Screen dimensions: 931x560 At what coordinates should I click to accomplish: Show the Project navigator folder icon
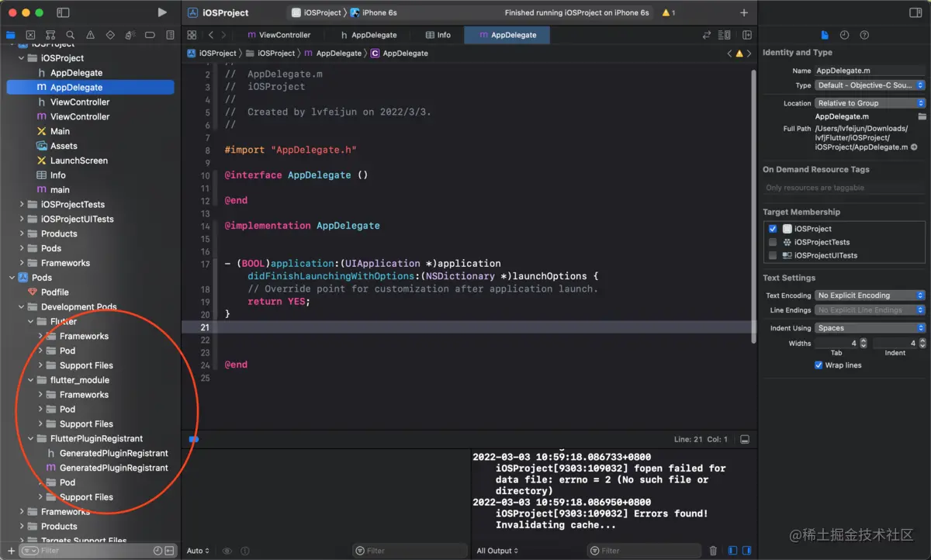tap(11, 35)
